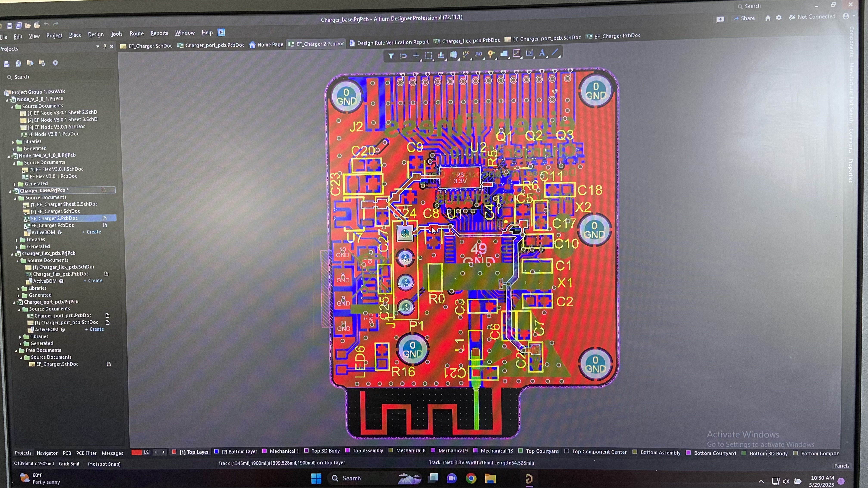
Task: Click the Panels button
Action: pos(841,466)
